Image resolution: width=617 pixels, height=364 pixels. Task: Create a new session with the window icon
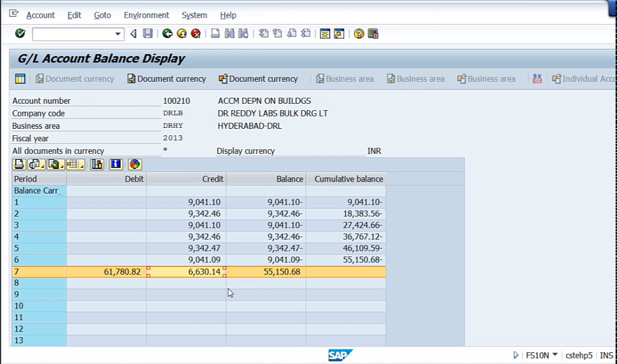point(325,34)
